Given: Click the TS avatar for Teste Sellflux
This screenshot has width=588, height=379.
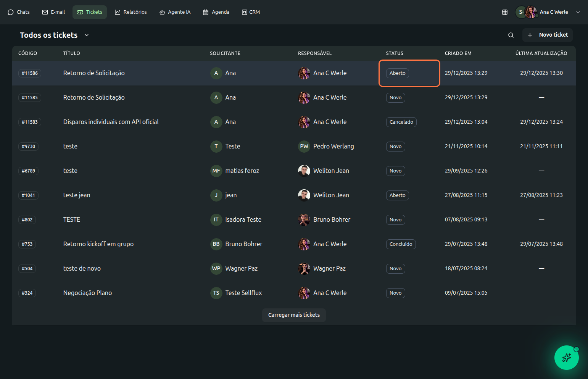Looking at the screenshot, I should point(216,293).
